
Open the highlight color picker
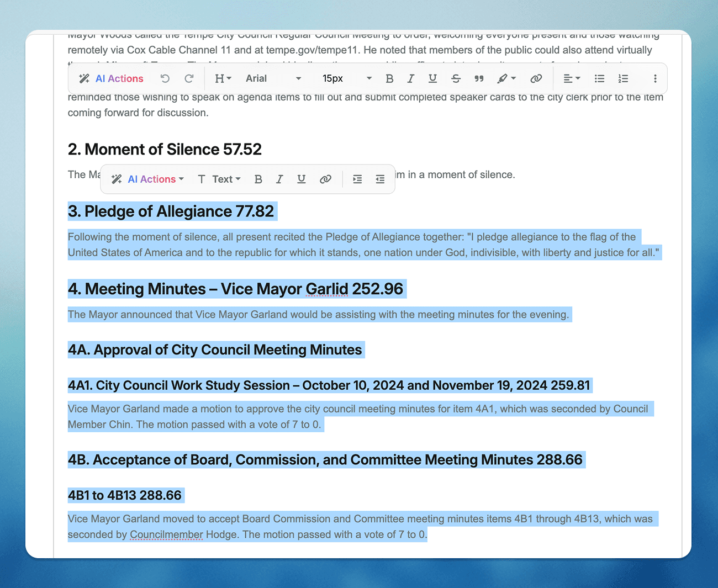point(506,78)
